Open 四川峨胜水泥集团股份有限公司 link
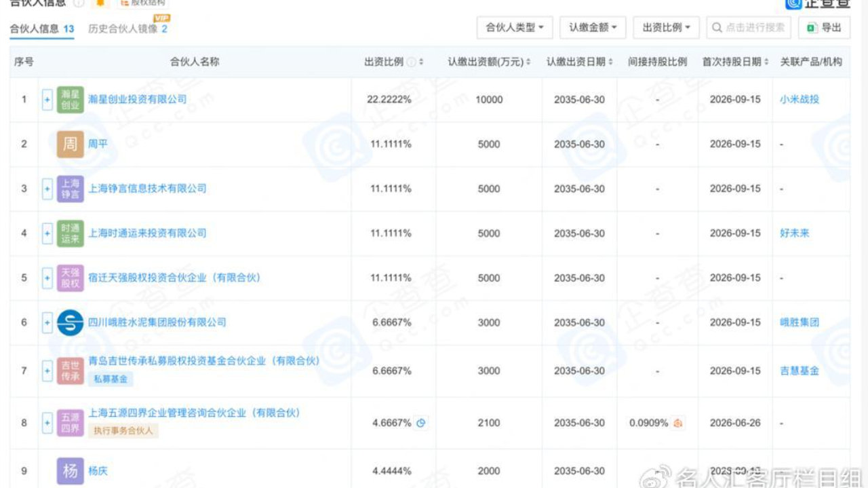 (157, 322)
